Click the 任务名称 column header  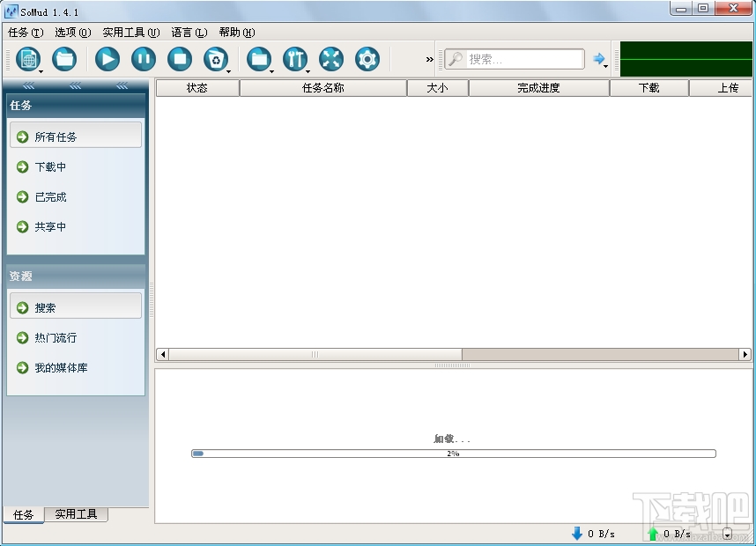click(x=323, y=88)
